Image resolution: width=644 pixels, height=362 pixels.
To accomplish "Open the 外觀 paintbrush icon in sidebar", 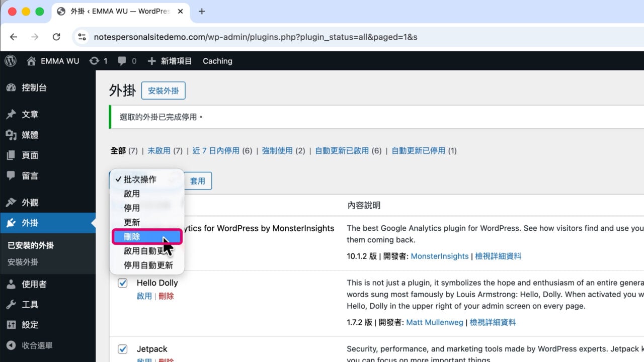I will [11, 203].
